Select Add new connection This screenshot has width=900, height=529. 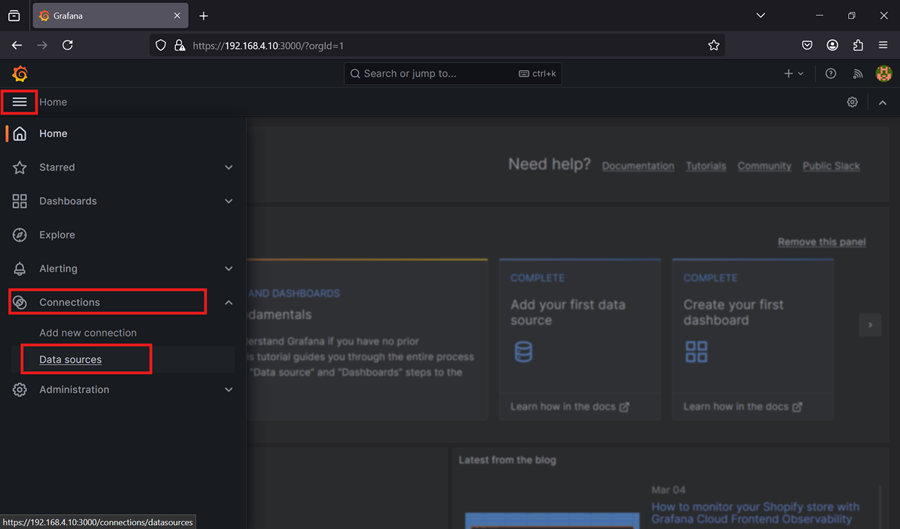[x=88, y=333]
